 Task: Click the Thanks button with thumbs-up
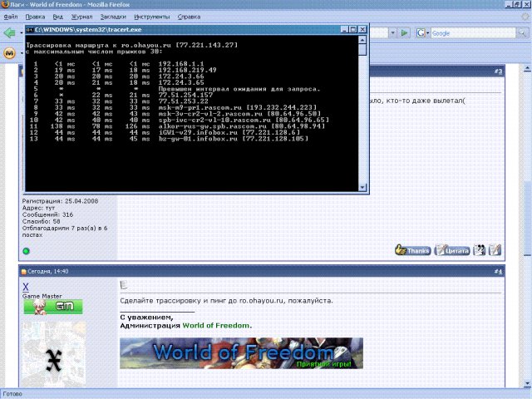point(412,250)
